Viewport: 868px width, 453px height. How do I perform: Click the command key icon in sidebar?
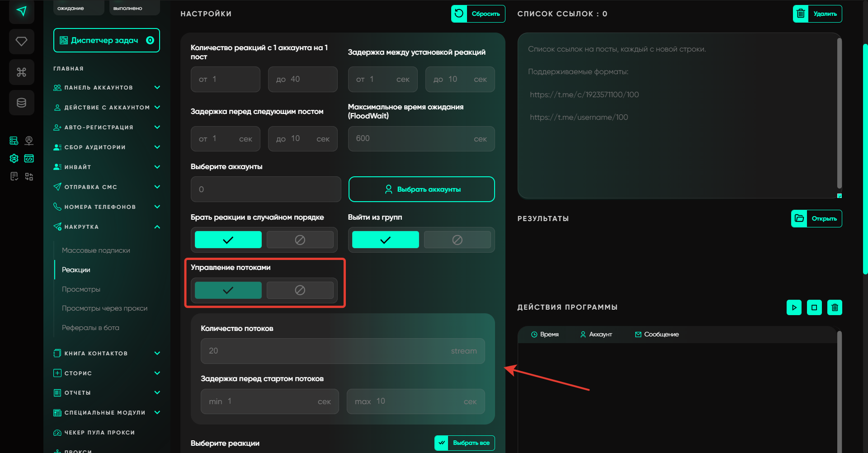(21, 72)
